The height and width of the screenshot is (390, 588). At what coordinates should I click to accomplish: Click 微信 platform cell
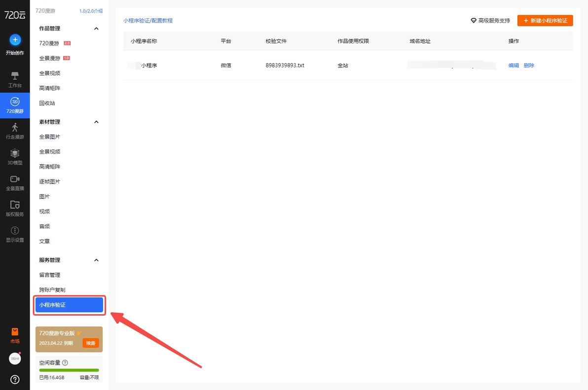(x=226, y=65)
